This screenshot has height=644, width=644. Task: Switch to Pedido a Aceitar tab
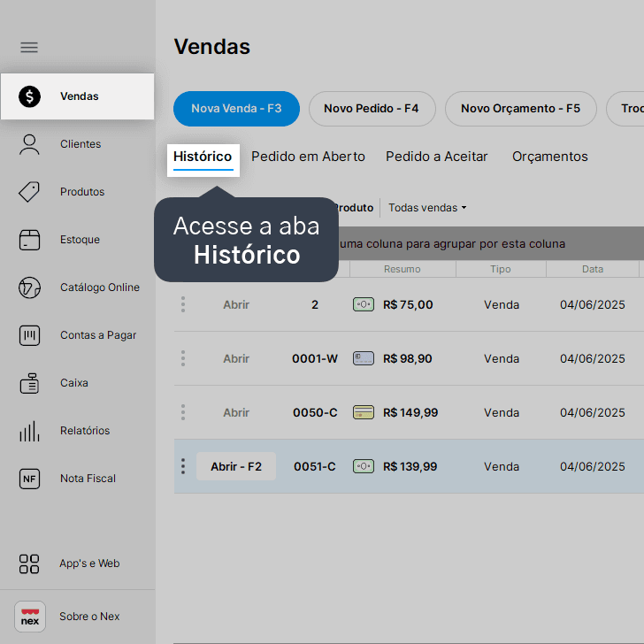pyautogui.click(x=437, y=157)
